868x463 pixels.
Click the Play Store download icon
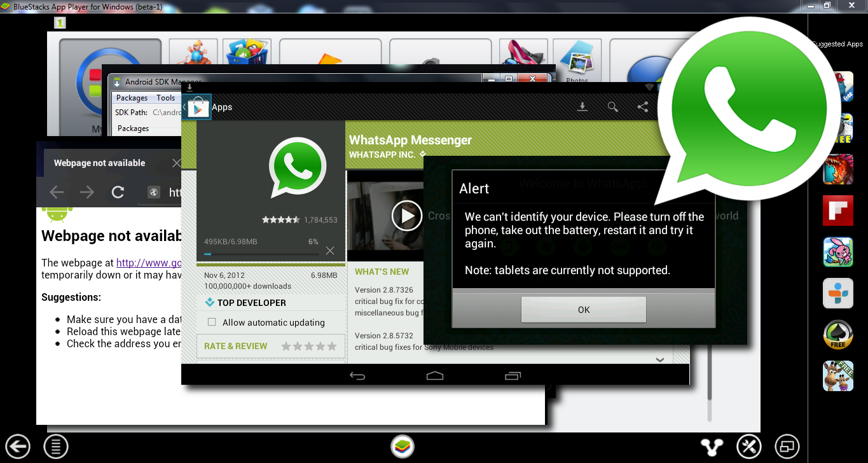pos(582,107)
